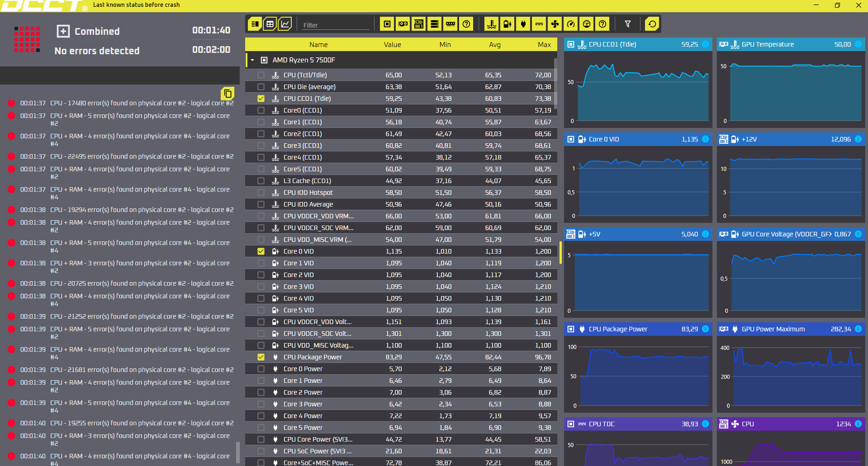The image size is (868, 466).
Task: Click the error log scrollbar thumb
Action: [238, 452]
